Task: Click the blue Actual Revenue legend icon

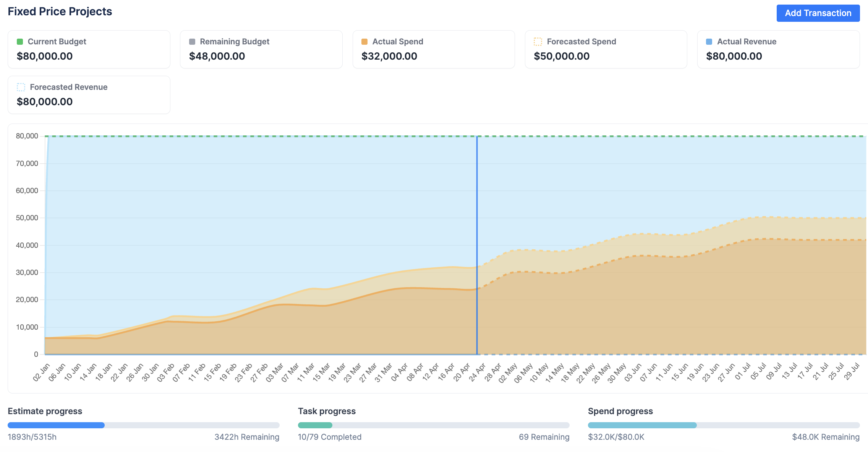Action: (x=709, y=42)
